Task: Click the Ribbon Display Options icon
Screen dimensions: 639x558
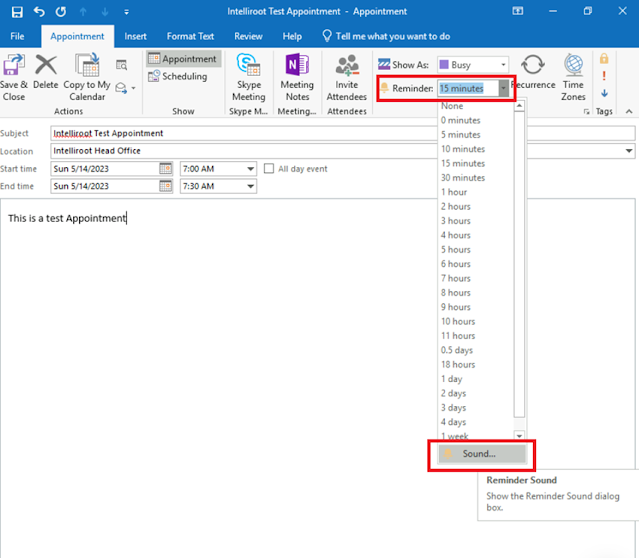Action: coord(518,11)
